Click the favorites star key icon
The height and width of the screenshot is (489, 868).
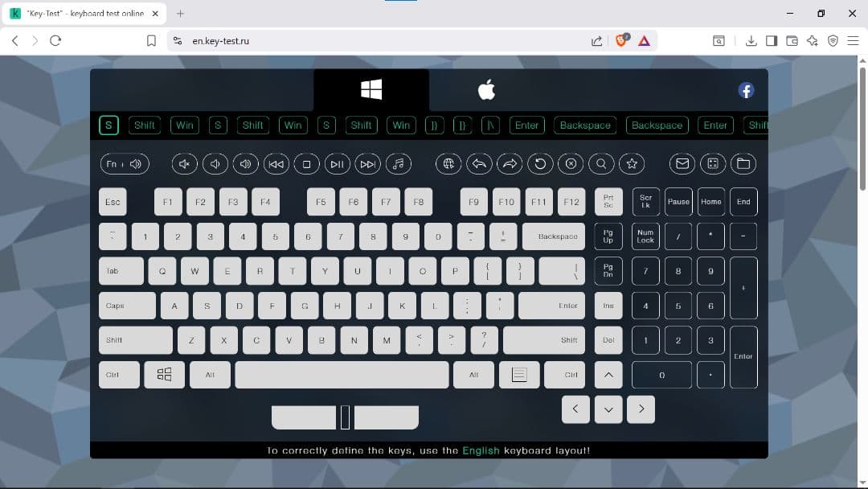pos(633,164)
